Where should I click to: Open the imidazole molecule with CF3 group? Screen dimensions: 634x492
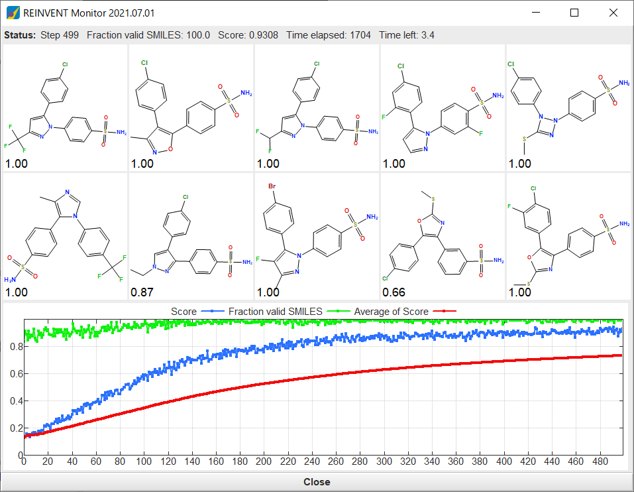pos(65,236)
